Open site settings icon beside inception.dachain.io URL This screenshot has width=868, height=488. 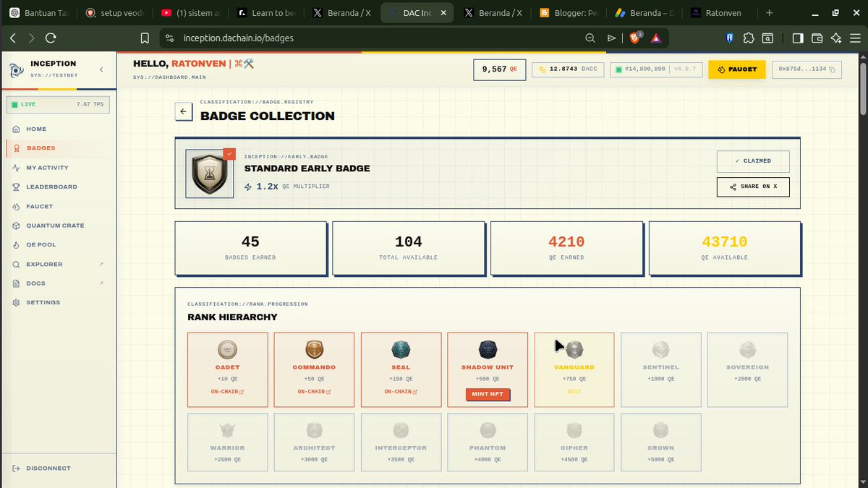(x=169, y=38)
